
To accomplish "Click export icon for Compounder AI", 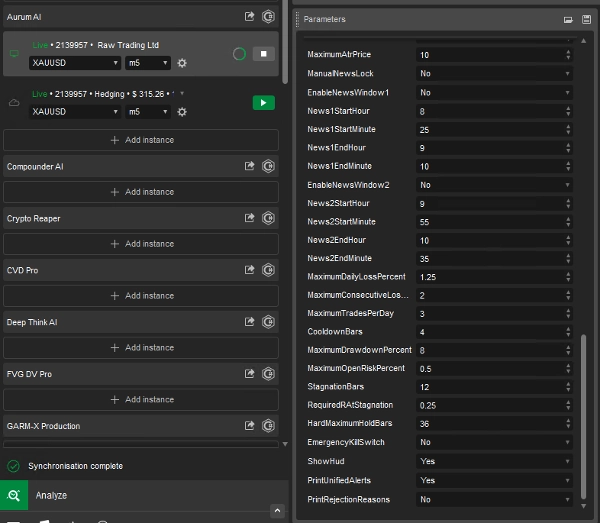I will pos(249,166).
